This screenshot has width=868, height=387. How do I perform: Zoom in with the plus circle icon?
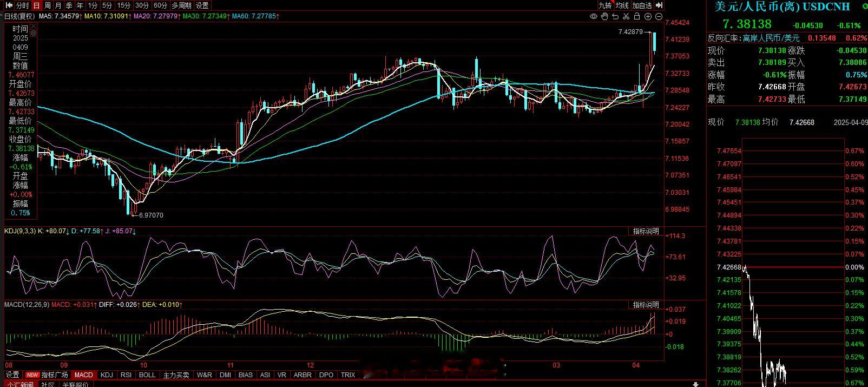tap(648, 16)
